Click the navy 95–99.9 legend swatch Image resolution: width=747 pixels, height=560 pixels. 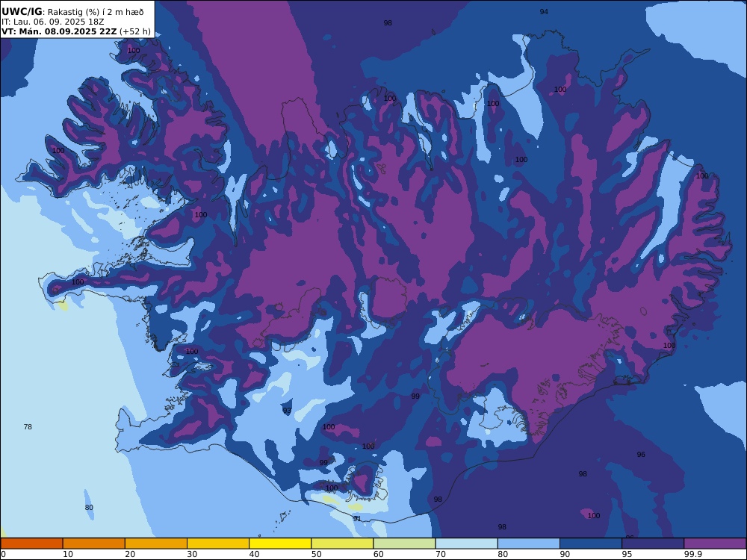(x=653, y=544)
